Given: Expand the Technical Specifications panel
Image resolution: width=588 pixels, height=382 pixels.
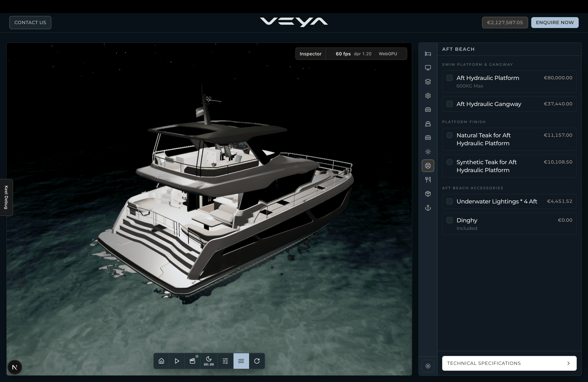Looking at the screenshot, I should (509, 363).
